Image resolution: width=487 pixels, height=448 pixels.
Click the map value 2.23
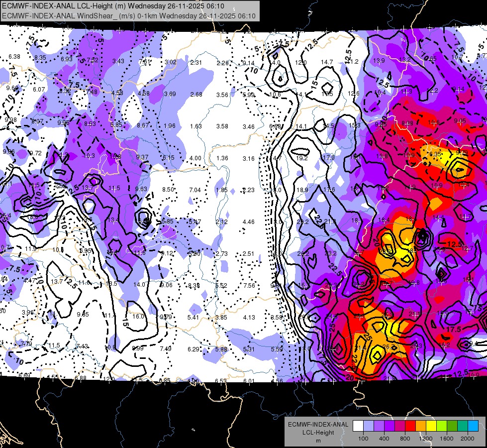pos(248,190)
